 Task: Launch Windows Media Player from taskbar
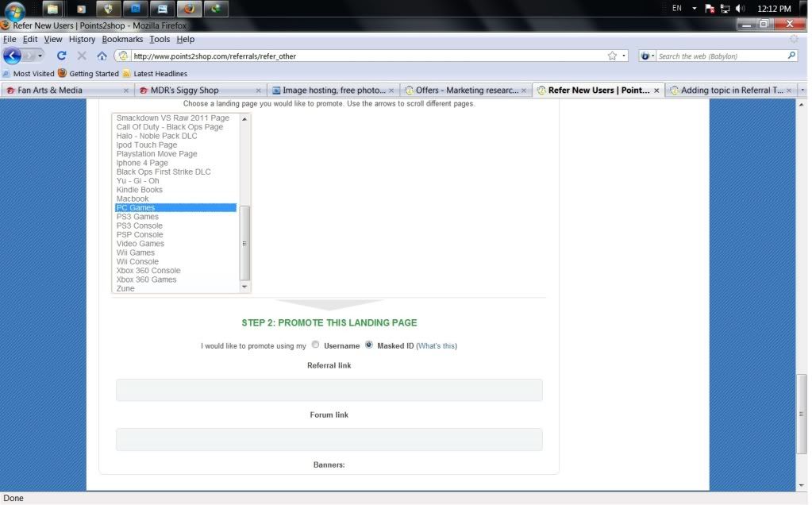(81, 8)
